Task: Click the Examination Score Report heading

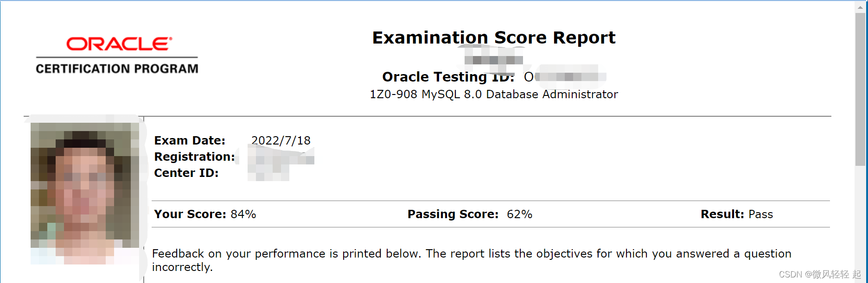Action: point(493,38)
